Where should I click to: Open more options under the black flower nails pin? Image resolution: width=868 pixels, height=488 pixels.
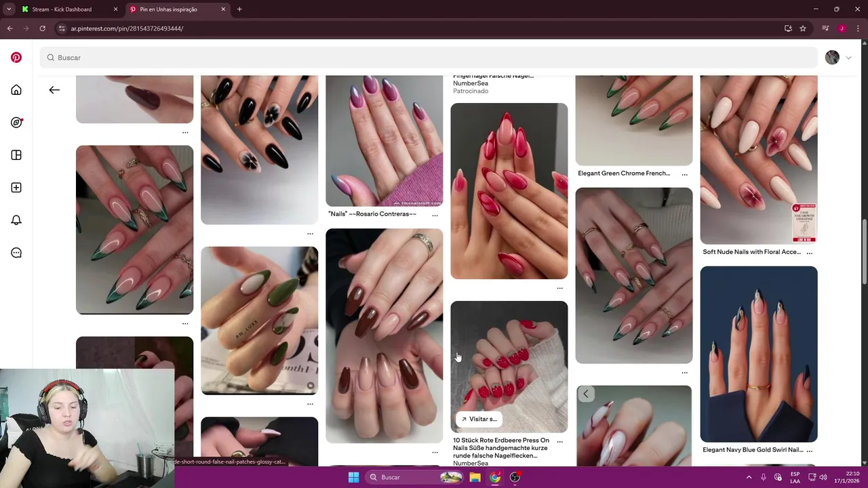pyautogui.click(x=310, y=234)
